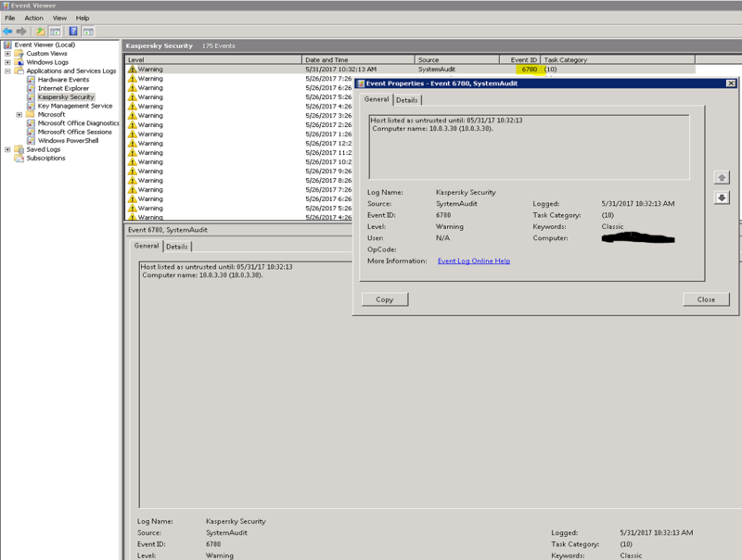Open the View menu
Screen dimensions: 742x560
pyautogui.click(x=59, y=16)
